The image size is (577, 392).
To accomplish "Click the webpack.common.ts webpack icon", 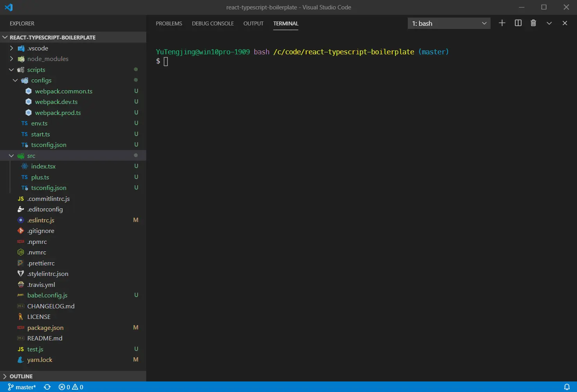I will pos(29,91).
